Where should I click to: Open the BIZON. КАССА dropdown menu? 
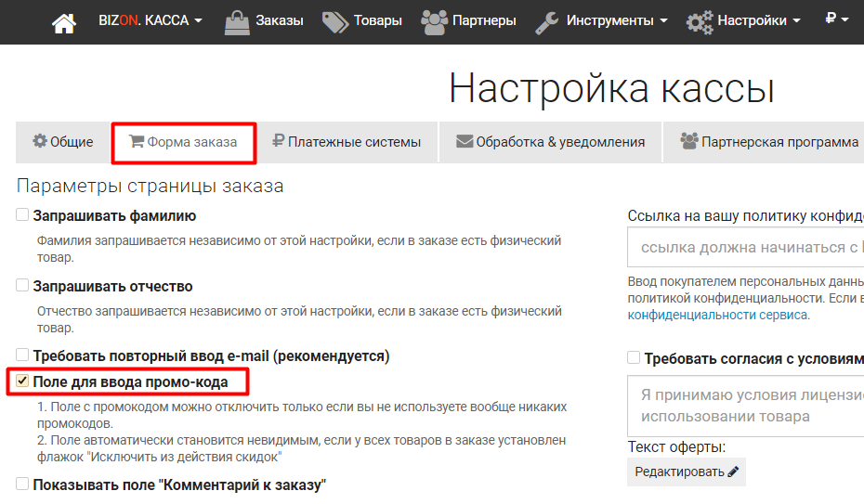tap(150, 20)
